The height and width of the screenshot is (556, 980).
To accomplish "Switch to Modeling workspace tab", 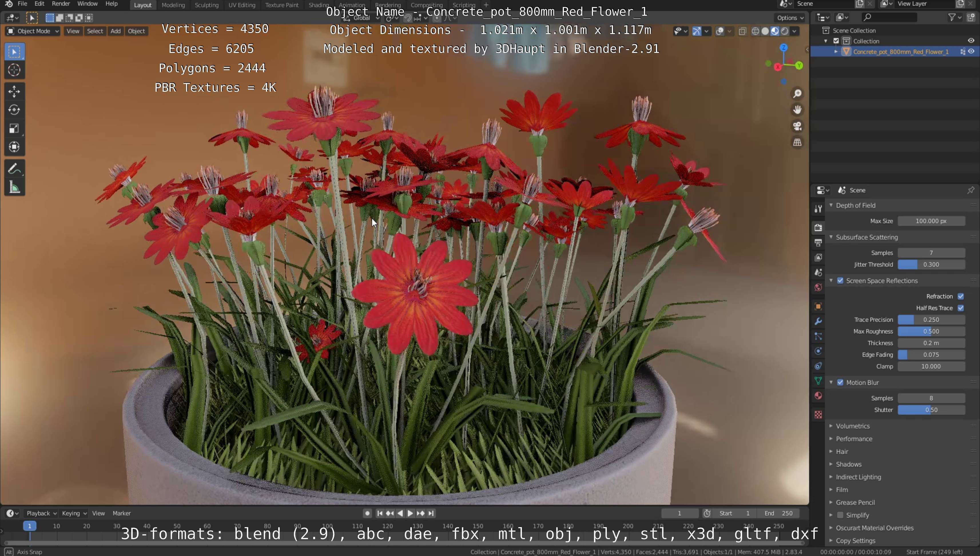I will 173,5.
